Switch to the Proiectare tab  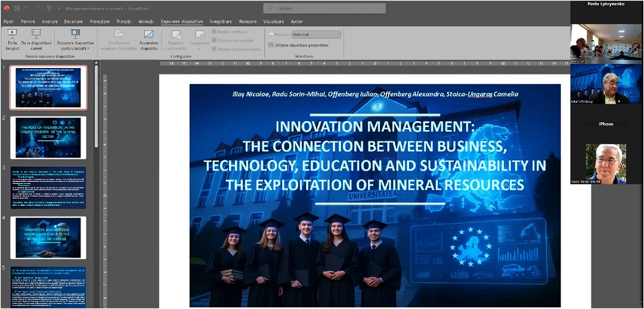click(x=100, y=21)
